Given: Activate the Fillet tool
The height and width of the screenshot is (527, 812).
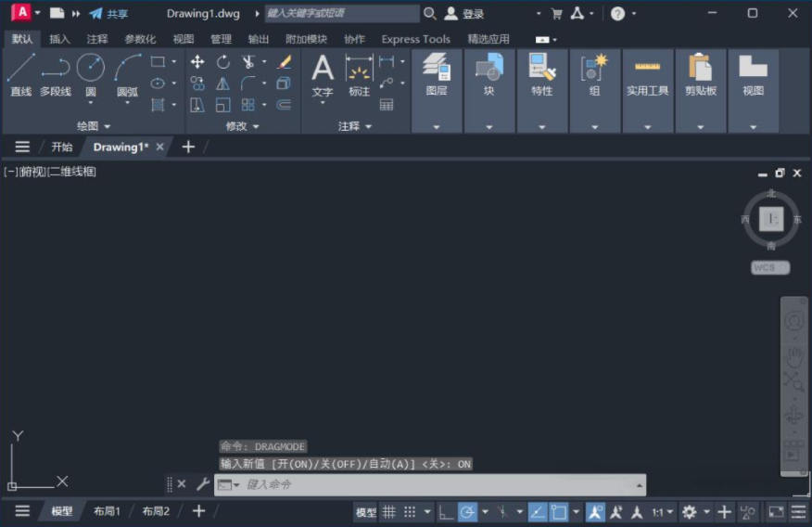Looking at the screenshot, I should 248,84.
